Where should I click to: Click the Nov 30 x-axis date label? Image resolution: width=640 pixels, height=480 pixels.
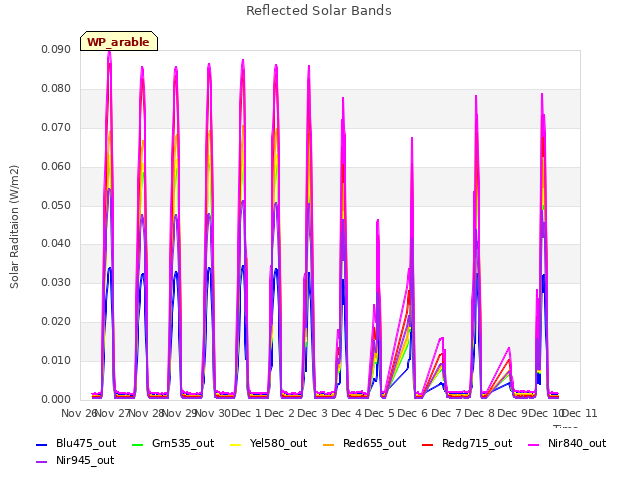[x=213, y=413]
